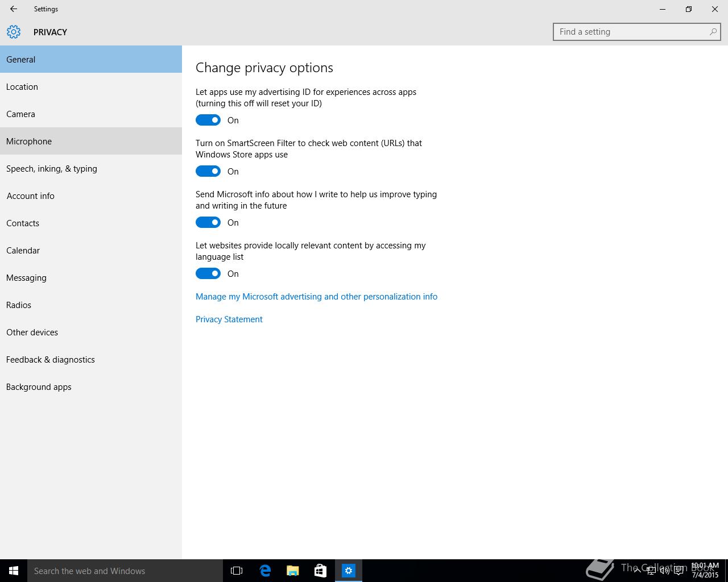Image resolution: width=728 pixels, height=582 pixels.
Task: Go to Calendar privacy settings
Action: click(91, 250)
